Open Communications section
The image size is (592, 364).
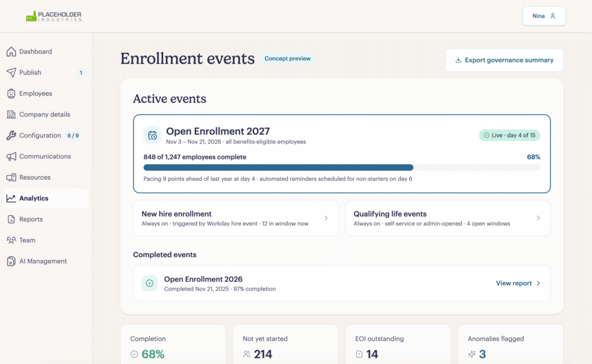click(46, 157)
